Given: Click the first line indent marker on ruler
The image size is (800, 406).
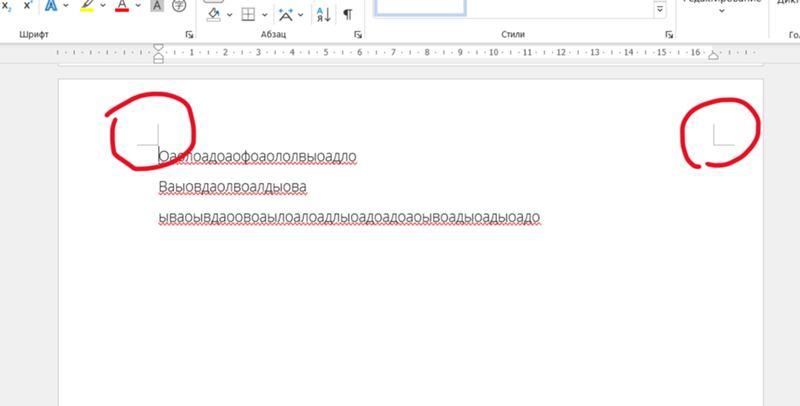Looking at the screenshot, I should [158, 46].
